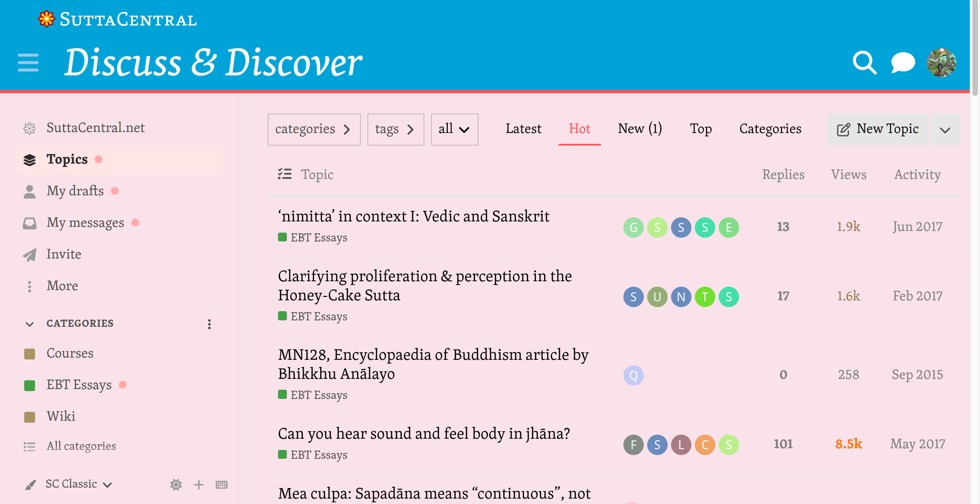Open the chat bubble icon
Screen dimensions: 980x504
tap(903, 62)
